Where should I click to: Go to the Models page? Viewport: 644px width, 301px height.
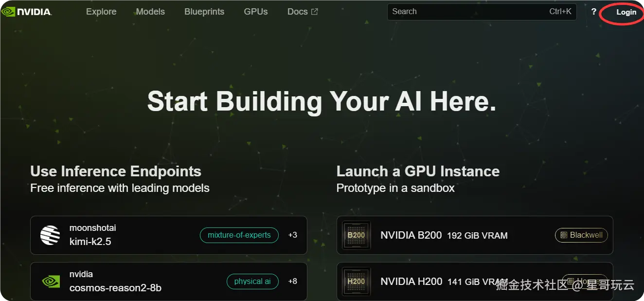pos(150,12)
